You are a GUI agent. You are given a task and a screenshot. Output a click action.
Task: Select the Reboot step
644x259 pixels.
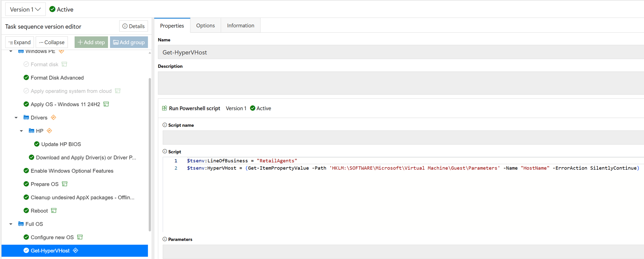[x=39, y=211]
